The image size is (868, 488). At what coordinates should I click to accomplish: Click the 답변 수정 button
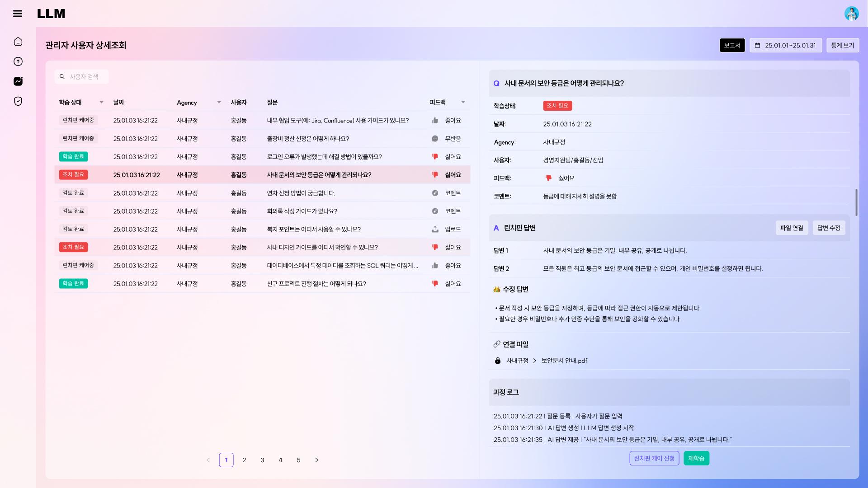(829, 228)
